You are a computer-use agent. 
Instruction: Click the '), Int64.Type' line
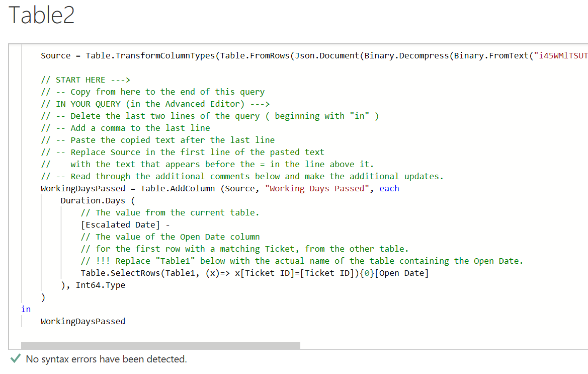(x=93, y=285)
